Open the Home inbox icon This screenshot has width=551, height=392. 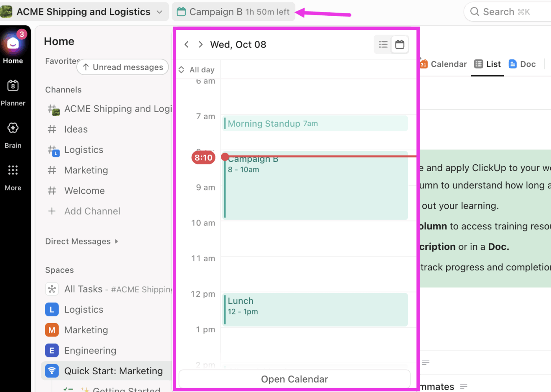(13, 44)
